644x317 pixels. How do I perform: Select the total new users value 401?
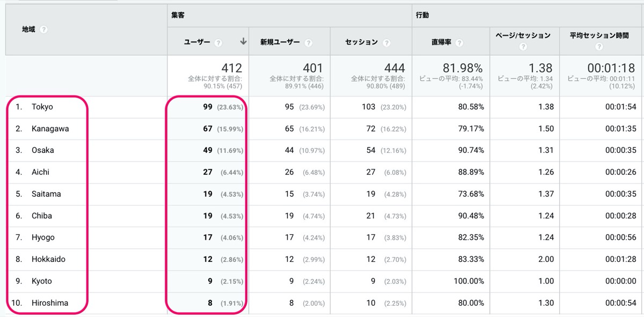pos(313,68)
